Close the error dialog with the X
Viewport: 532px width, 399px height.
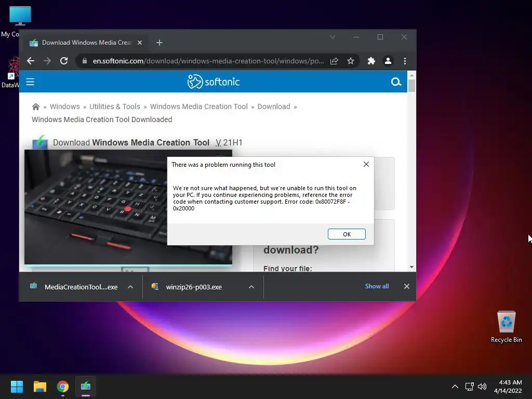click(x=366, y=164)
